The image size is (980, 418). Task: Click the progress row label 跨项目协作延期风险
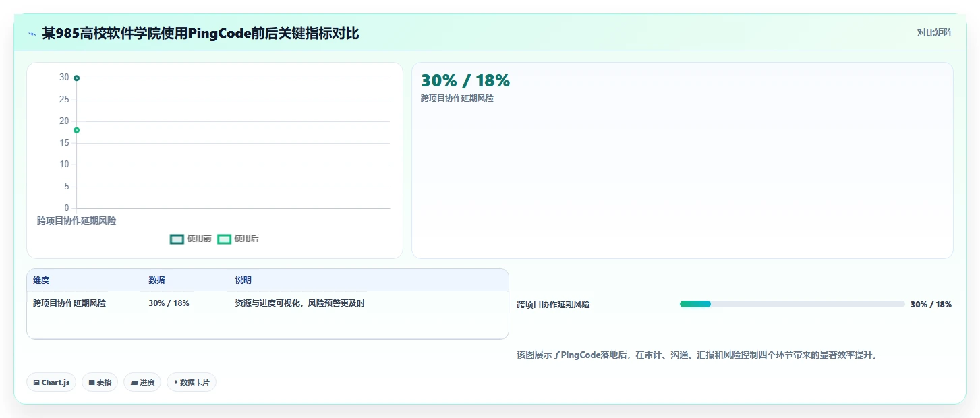(x=553, y=305)
